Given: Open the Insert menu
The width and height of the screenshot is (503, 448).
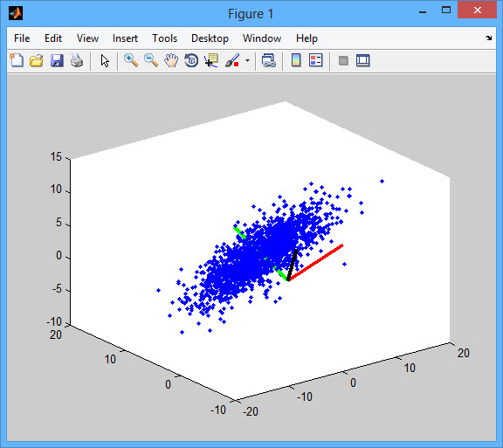Looking at the screenshot, I should pos(125,38).
